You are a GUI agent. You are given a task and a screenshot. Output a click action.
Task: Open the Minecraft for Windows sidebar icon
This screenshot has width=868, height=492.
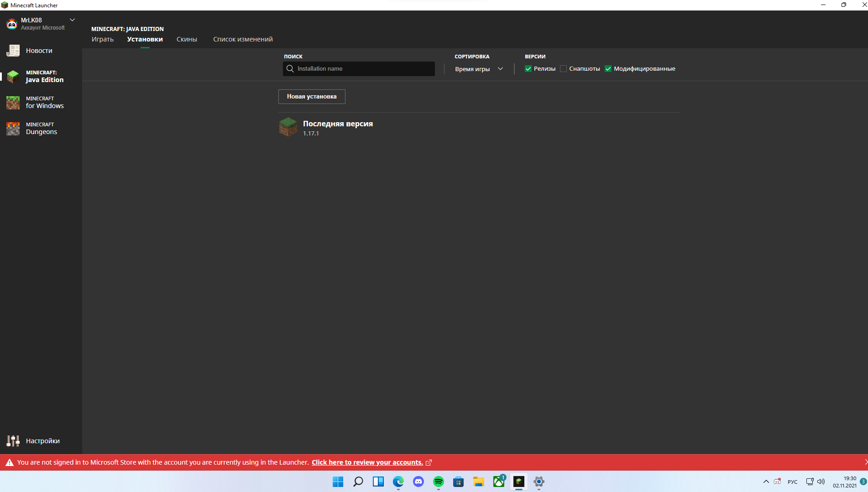click(x=13, y=103)
